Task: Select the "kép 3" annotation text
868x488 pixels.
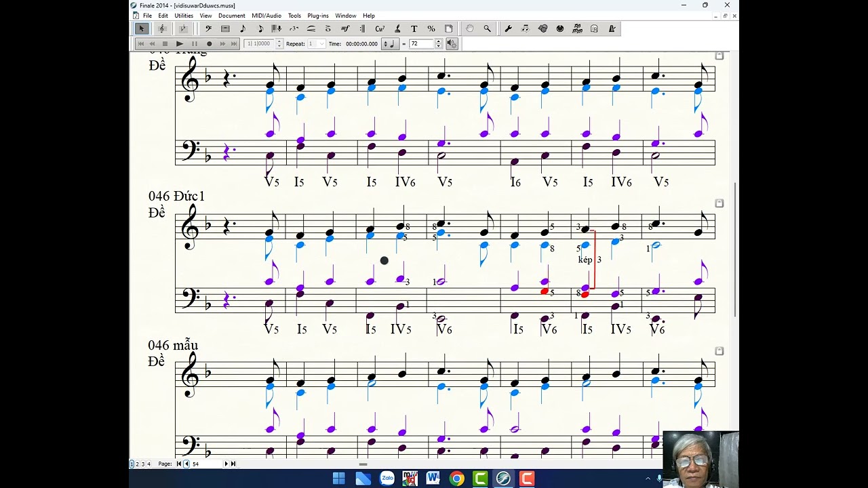Action: tap(589, 260)
